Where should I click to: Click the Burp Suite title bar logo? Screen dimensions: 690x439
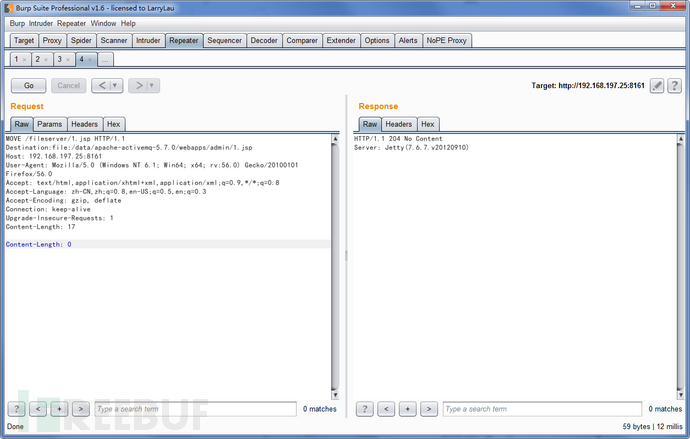[x=8, y=8]
